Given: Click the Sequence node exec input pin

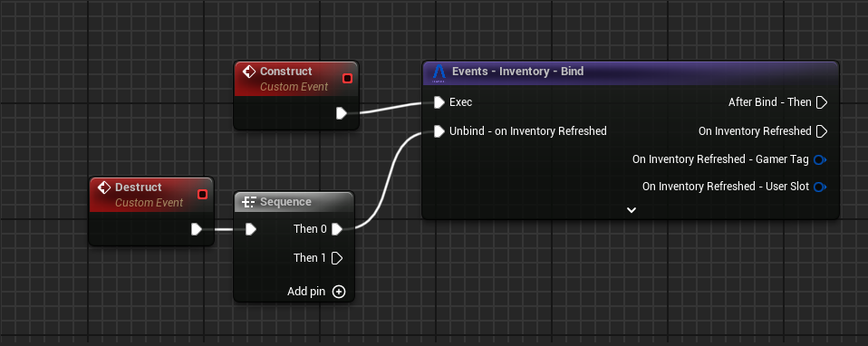Looking at the screenshot, I should pos(251,229).
